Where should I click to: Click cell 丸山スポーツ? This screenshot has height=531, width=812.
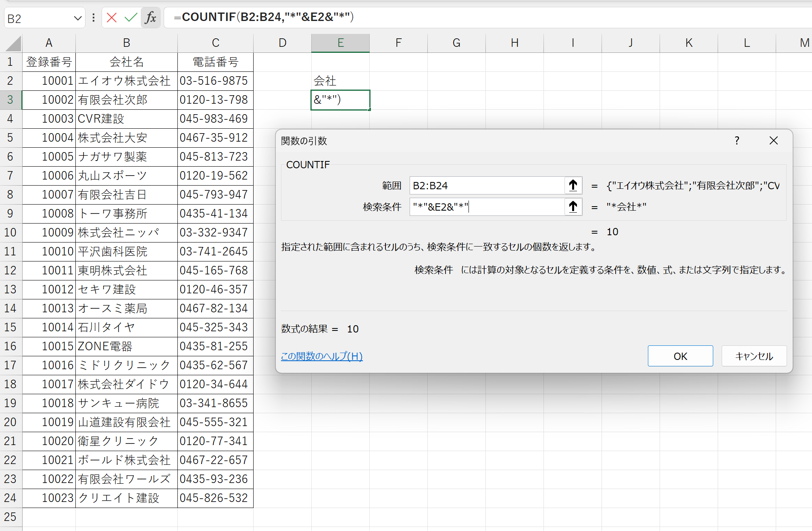(127, 176)
